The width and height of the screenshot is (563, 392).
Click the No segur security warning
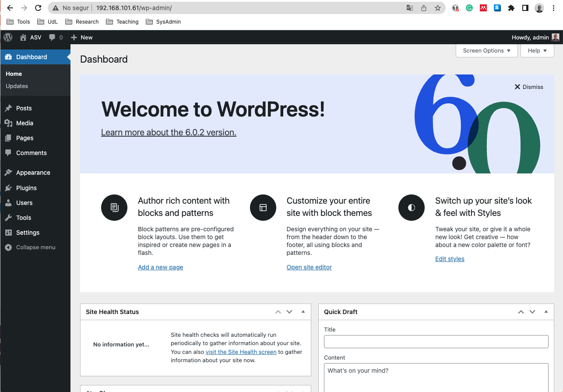pyautogui.click(x=70, y=8)
